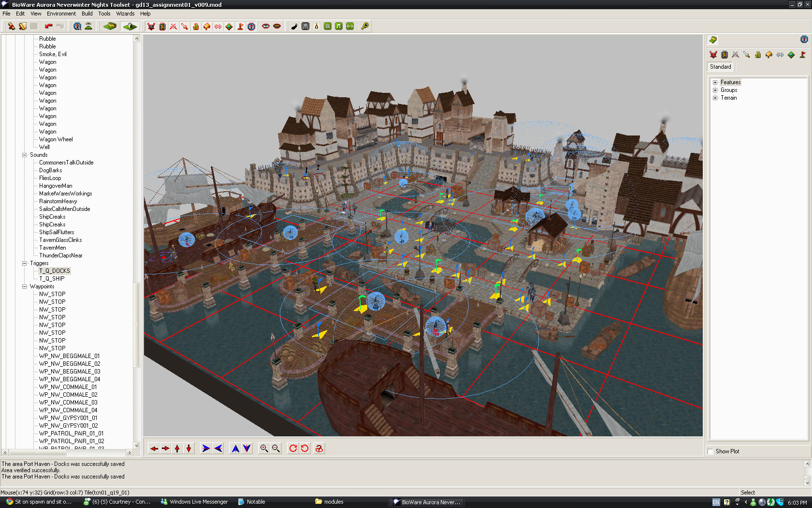The image size is (812, 508).
Task: Toggle merchants gold coins icon in main toolbar
Action: 196,26
